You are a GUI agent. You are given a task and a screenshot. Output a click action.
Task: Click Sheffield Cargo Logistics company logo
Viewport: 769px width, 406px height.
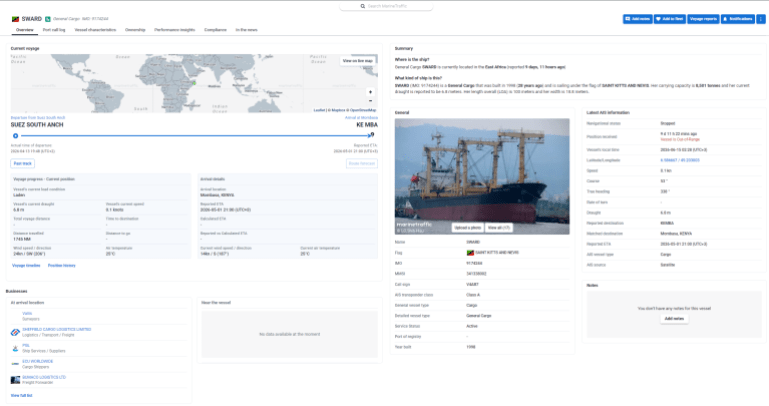[15, 332]
